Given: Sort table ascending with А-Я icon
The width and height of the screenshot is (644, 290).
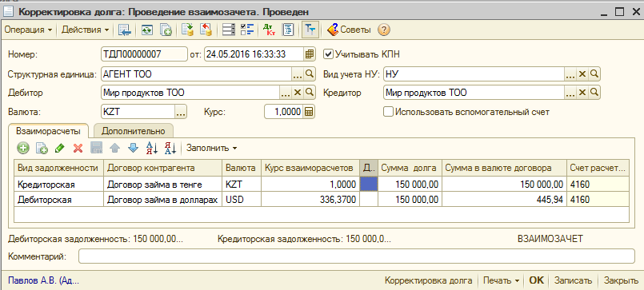Looking at the screenshot, I should [151, 148].
